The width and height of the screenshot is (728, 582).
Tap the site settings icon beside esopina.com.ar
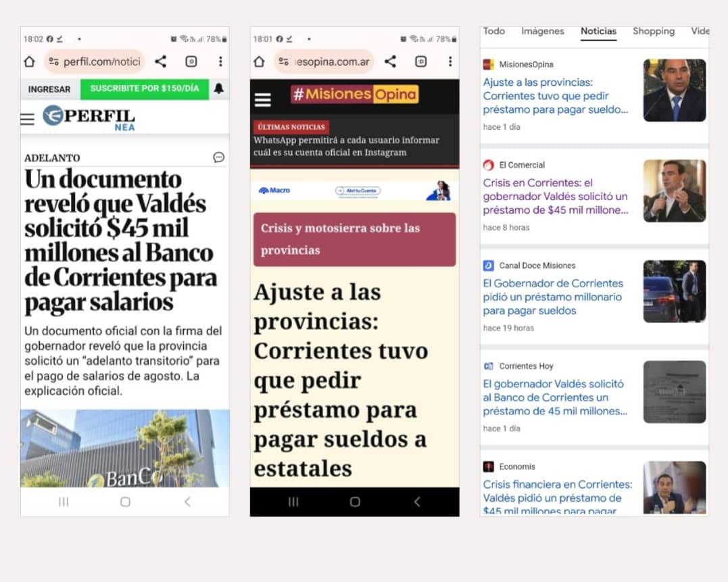tap(284, 62)
